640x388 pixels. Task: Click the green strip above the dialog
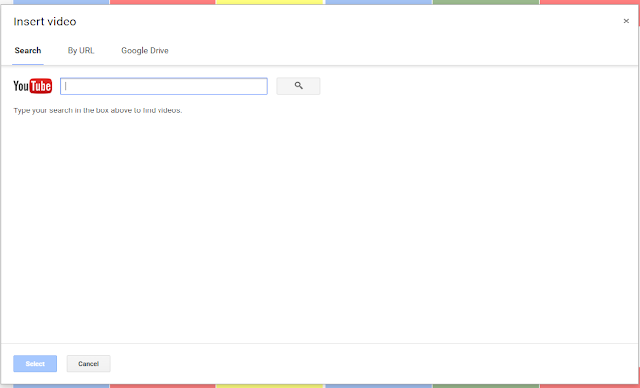click(486, 2)
